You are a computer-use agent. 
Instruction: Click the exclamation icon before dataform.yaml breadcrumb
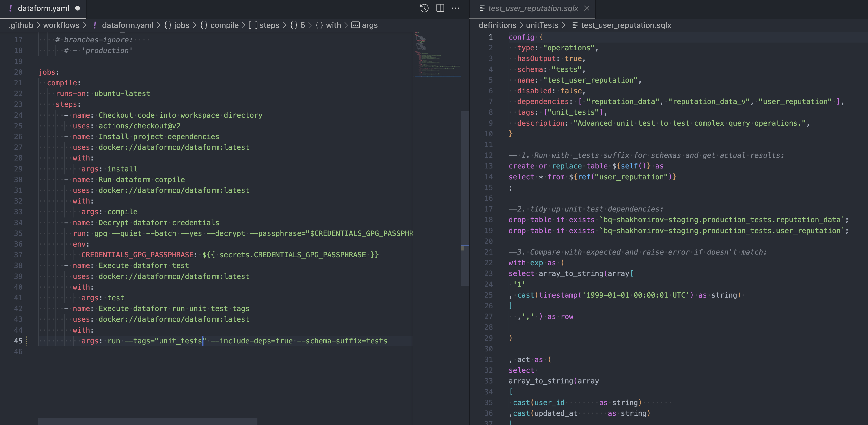(x=95, y=25)
